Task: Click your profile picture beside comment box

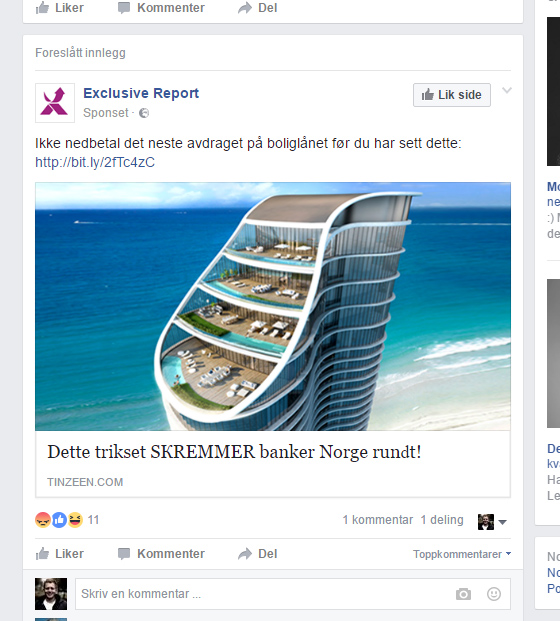Action: click(x=51, y=594)
